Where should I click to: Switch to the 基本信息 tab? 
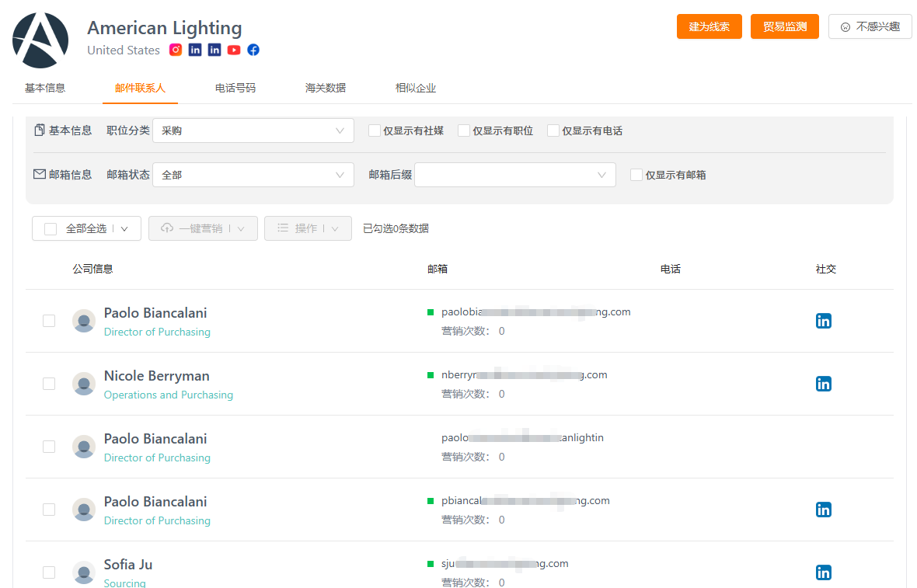tap(45, 88)
